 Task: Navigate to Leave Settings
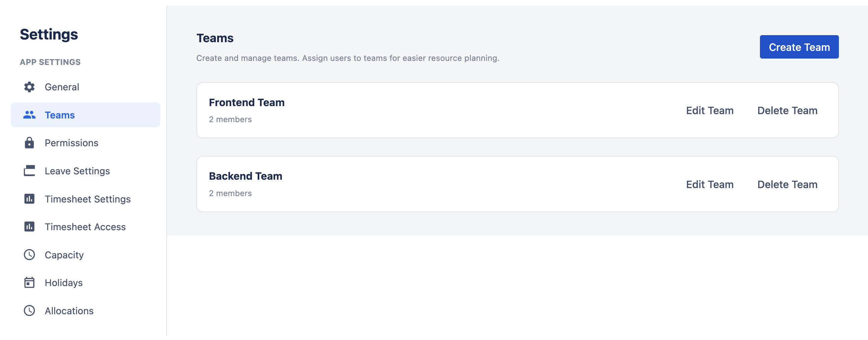(x=77, y=171)
